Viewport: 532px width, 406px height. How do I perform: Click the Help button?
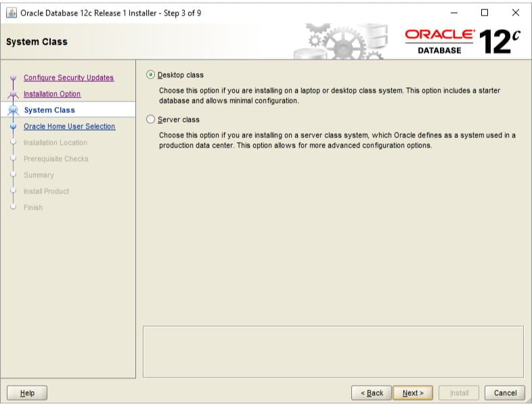pos(27,392)
